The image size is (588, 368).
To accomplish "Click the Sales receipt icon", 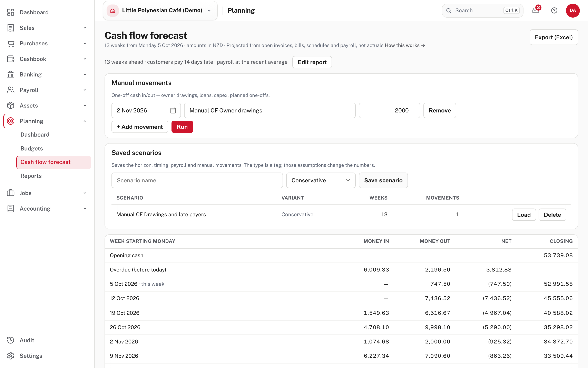I will [x=10, y=28].
